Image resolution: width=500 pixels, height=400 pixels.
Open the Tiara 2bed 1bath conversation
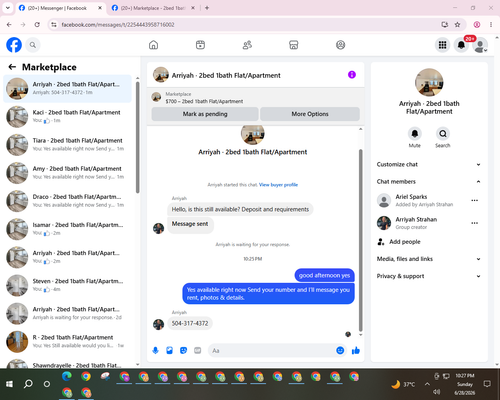(67, 145)
